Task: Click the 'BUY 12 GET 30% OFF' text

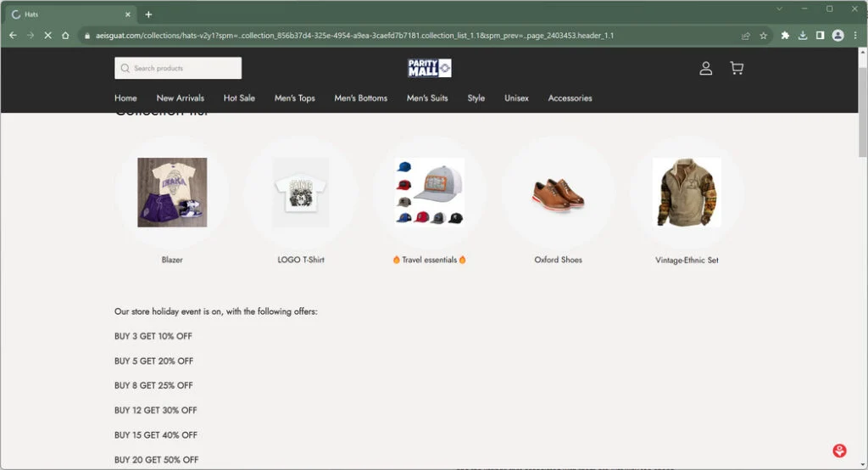Action: point(156,411)
